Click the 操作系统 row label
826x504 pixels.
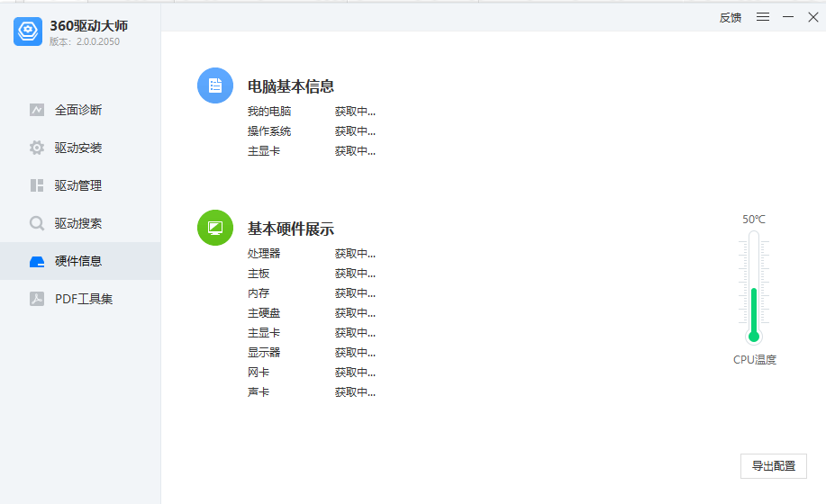[x=269, y=131]
